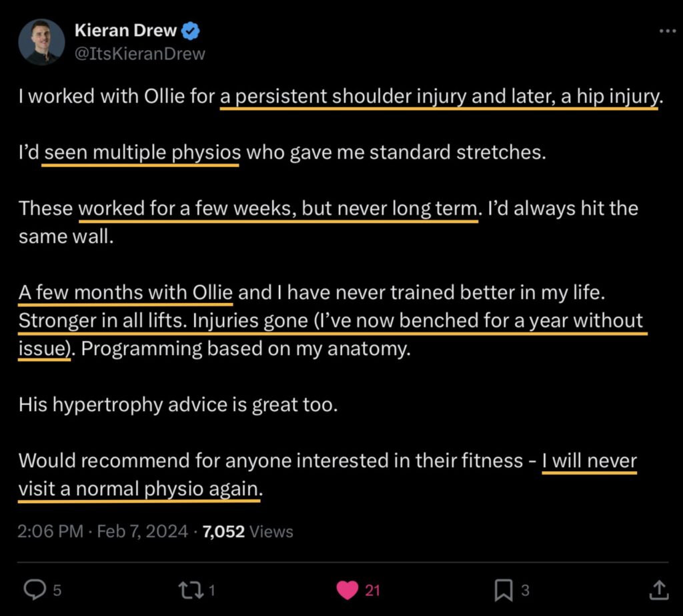Image resolution: width=683 pixels, height=616 pixels.
Task: Click the 2:06 PM timestamp
Action: pos(51,531)
